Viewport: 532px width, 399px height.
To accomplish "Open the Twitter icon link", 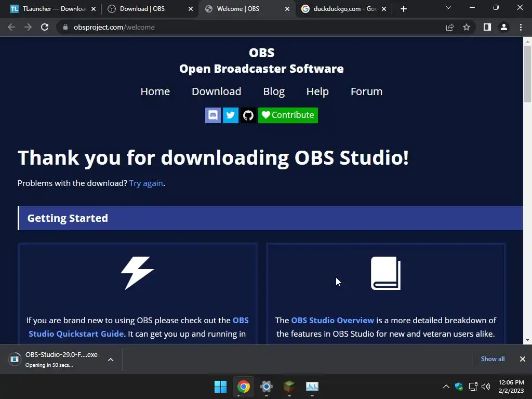I will [230, 115].
